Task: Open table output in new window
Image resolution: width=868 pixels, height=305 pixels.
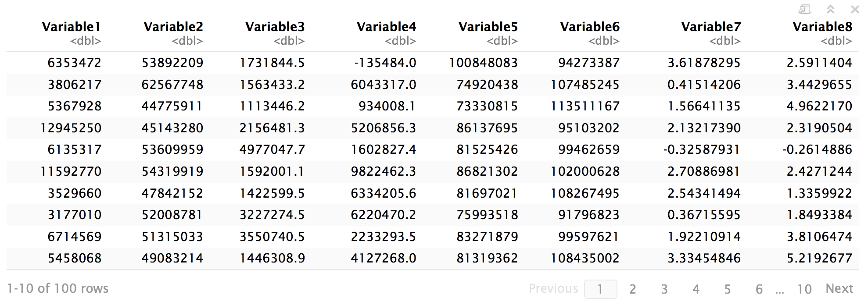Action: (x=805, y=9)
